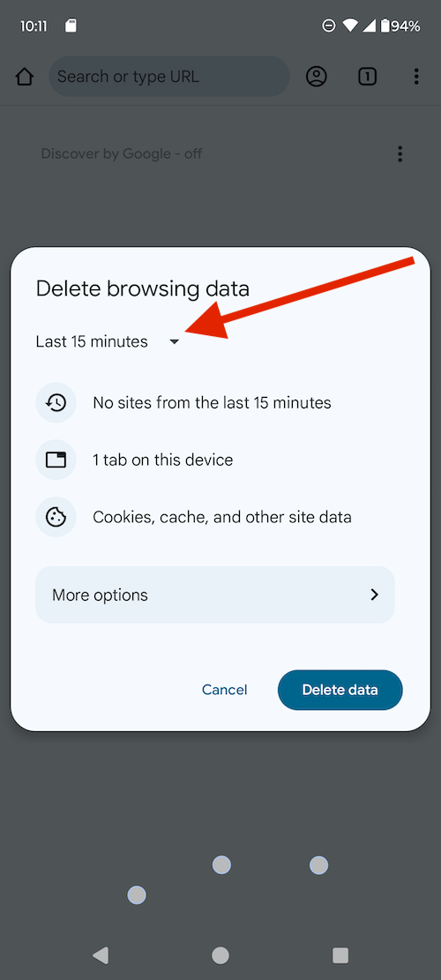Click the dropdown arrow next to Last 15 minutes
This screenshot has height=980, width=441.
(175, 341)
